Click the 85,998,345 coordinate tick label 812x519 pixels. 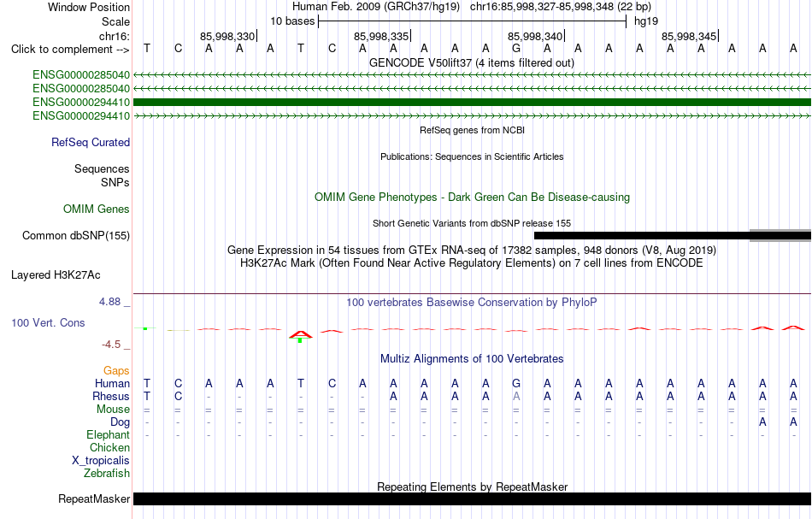pos(689,36)
